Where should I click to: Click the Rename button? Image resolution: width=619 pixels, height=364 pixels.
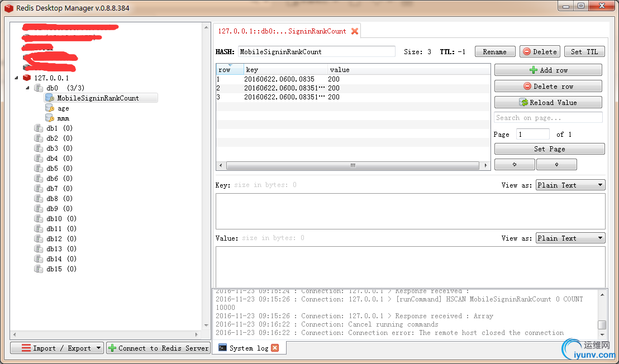(494, 52)
